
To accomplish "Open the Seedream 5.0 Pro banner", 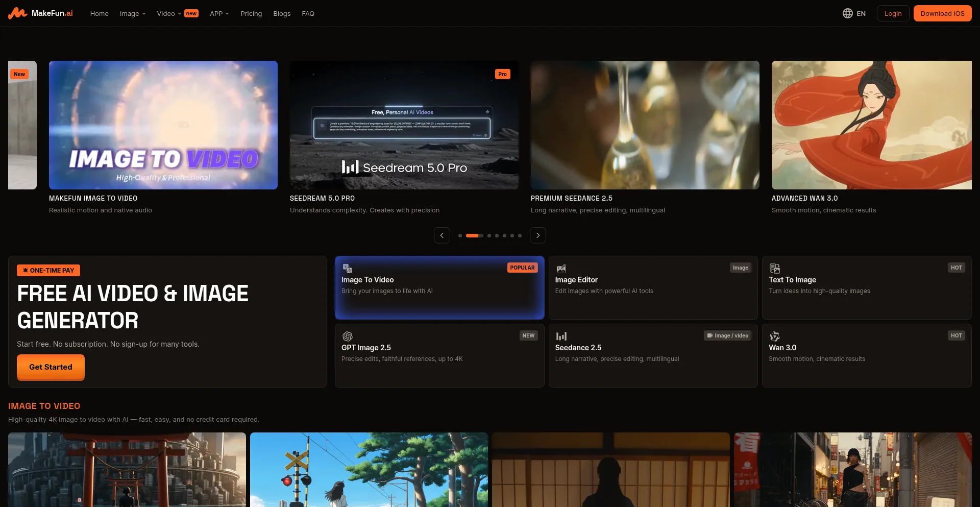I will click(x=404, y=125).
